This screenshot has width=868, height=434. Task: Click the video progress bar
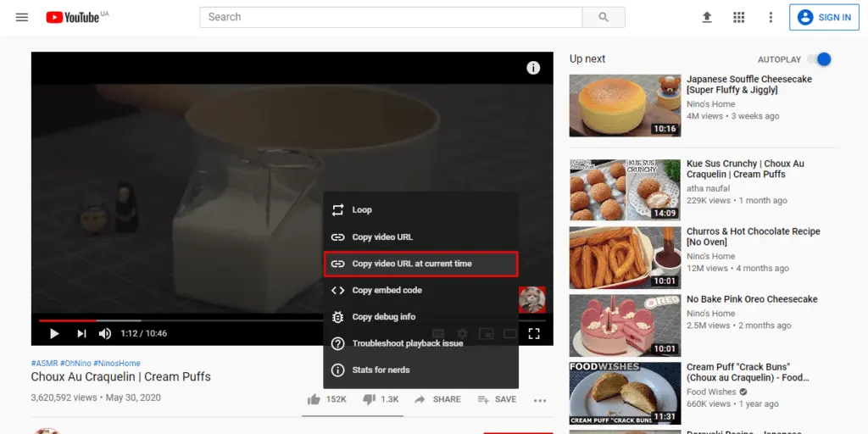tap(292, 320)
